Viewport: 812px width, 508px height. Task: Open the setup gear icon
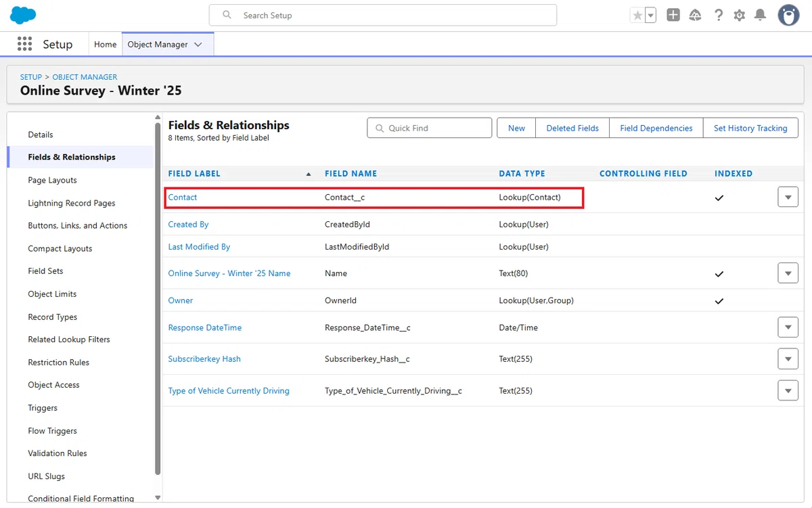[x=740, y=15]
